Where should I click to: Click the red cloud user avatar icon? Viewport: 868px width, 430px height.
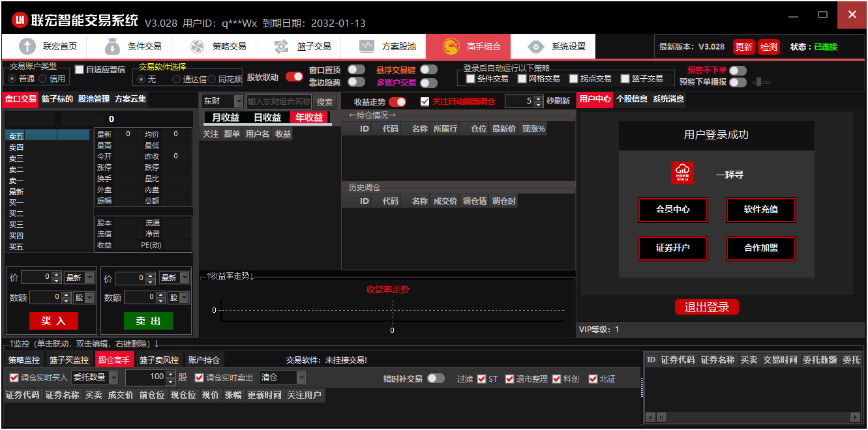pyautogui.click(x=682, y=173)
